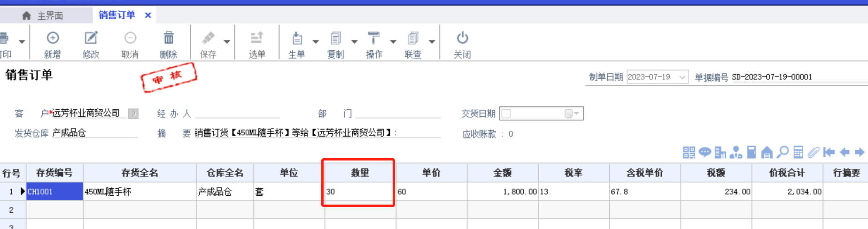
Task: Open the 交货日期 calendar dropdown
Action: (x=572, y=114)
